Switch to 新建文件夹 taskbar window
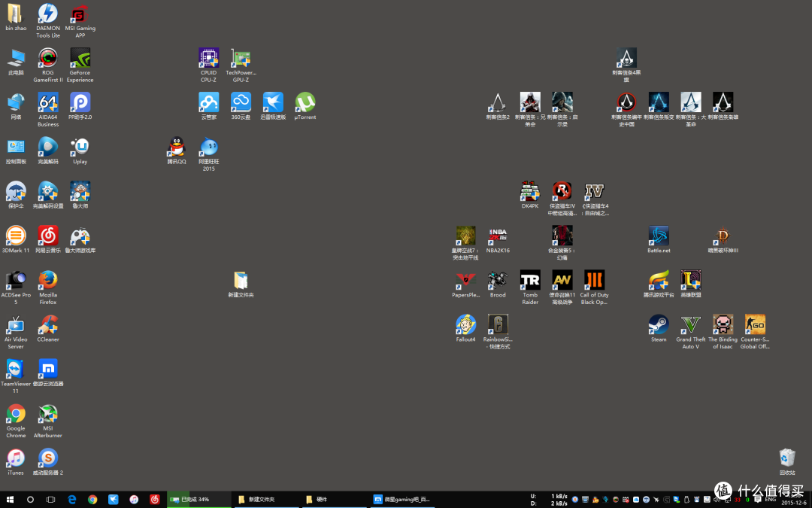This screenshot has height=508, width=812. click(x=266, y=499)
